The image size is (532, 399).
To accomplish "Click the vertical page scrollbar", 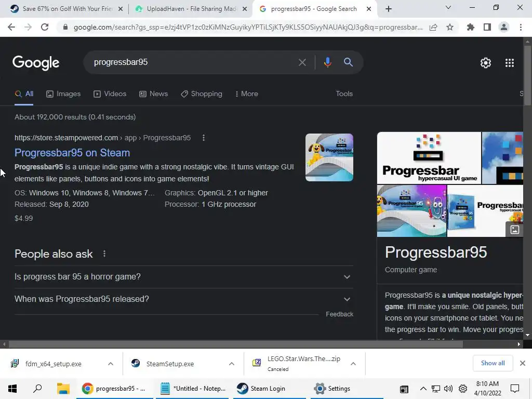I will [527, 75].
